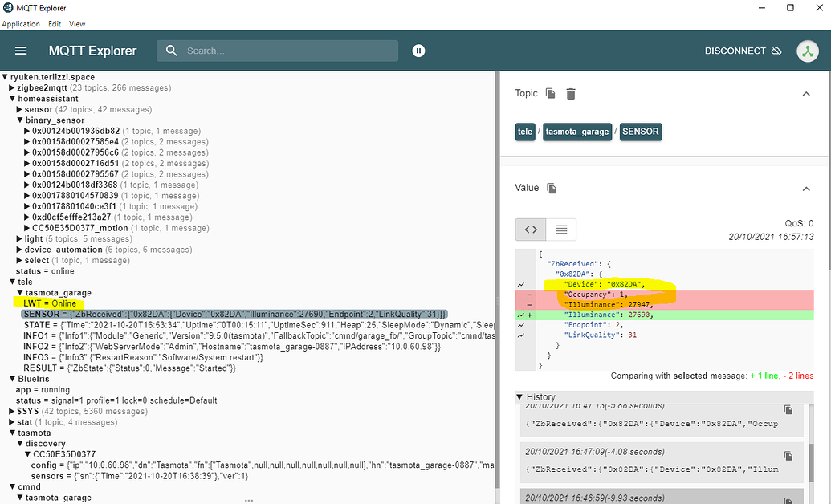This screenshot has width=831, height=504.
Task: Show chart for Illuminance 27690 value
Action: click(x=521, y=315)
